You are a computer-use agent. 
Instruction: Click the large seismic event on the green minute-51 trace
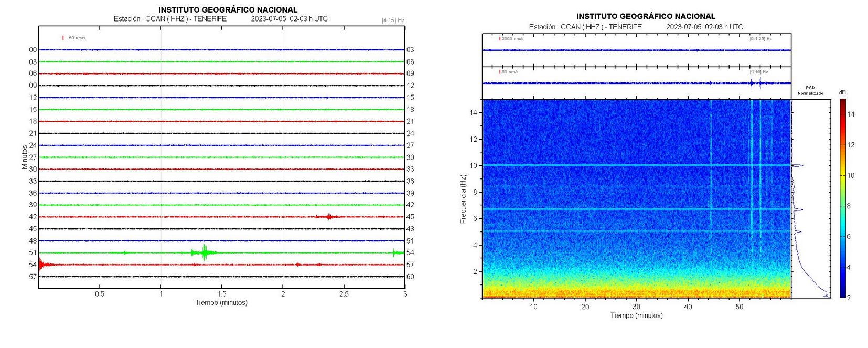point(204,252)
